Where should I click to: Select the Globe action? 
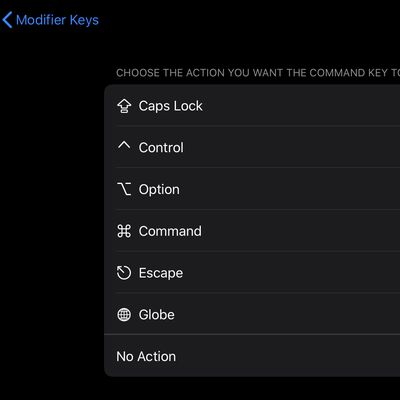coord(252,314)
